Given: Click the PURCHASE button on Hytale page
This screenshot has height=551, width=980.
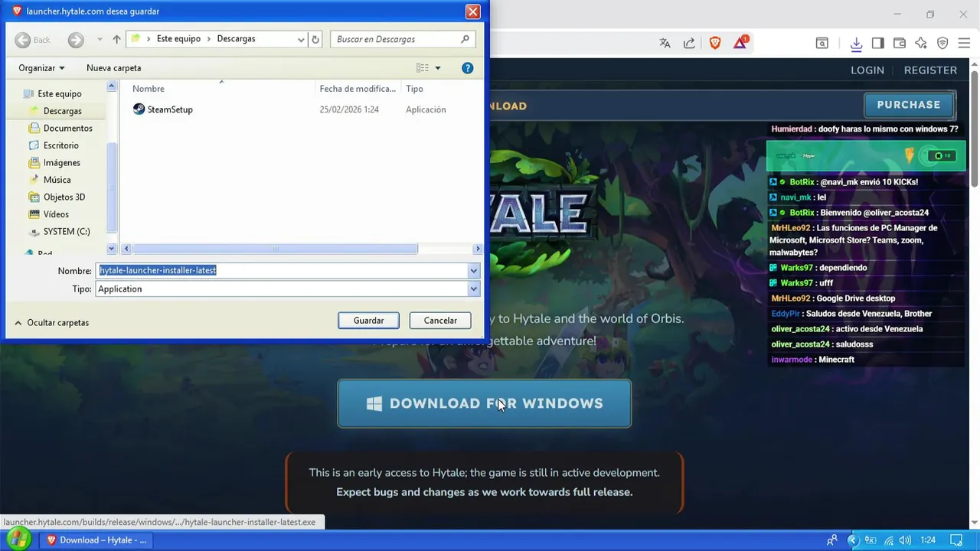Looking at the screenshot, I should [x=909, y=105].
